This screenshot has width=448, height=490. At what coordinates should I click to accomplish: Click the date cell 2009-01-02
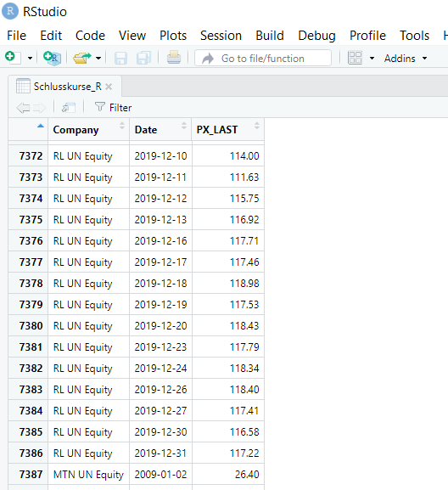click(x=160, y=475)
